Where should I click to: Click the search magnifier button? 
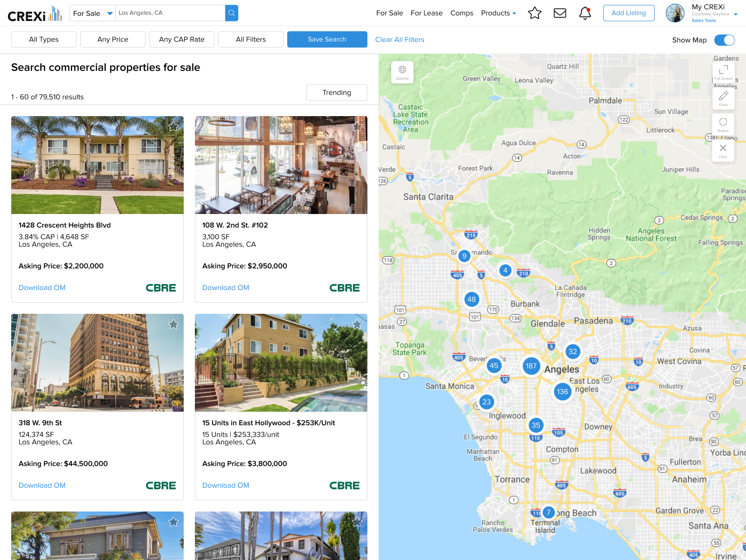pos(231,13)
